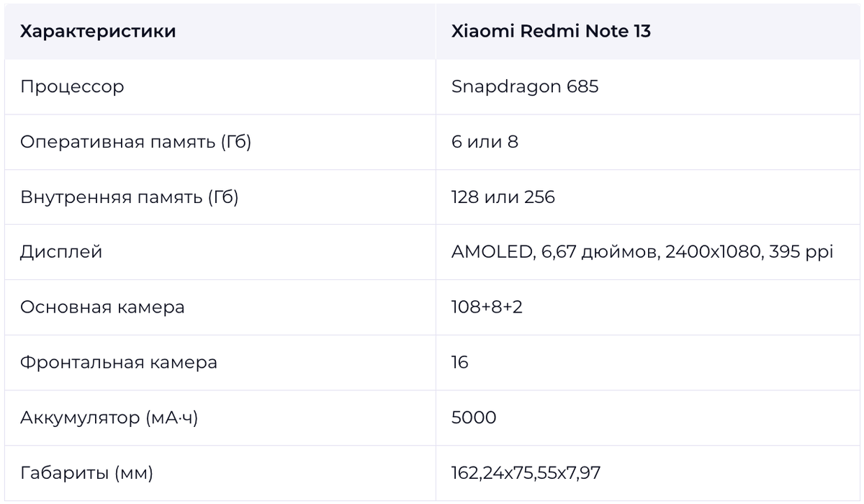The image size is (864, 504).
Task: Click the 108+8+2 camera value
Action: pyautogui.click(x=487, y=307)
